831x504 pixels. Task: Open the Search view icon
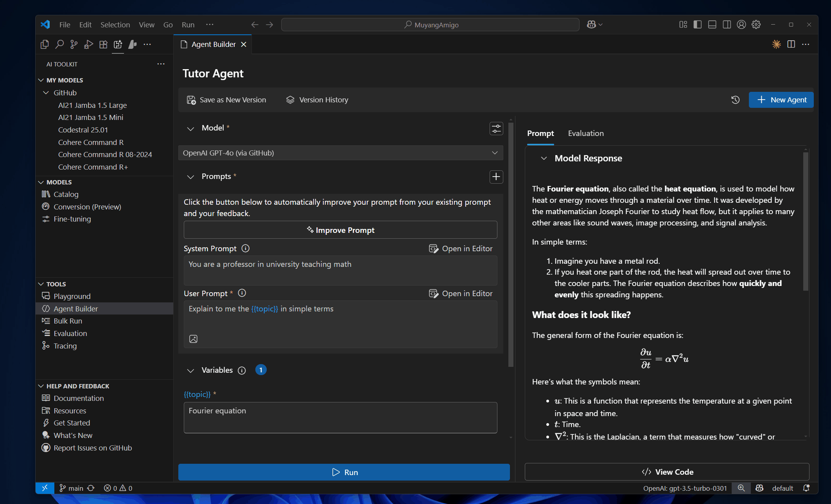[x=59, y=45]
